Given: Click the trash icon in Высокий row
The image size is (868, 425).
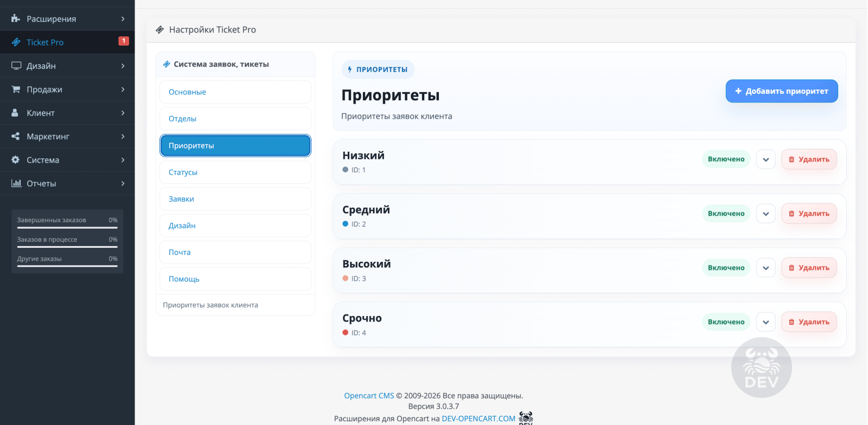Looking at the screenshot, I should click(792, 268).
